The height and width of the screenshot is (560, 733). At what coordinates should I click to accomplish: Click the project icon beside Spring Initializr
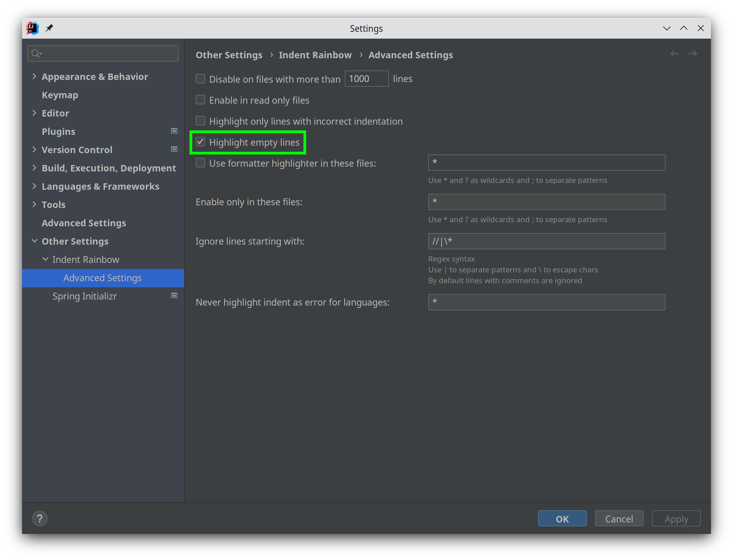pyautogui.click(x=174, y=296)
